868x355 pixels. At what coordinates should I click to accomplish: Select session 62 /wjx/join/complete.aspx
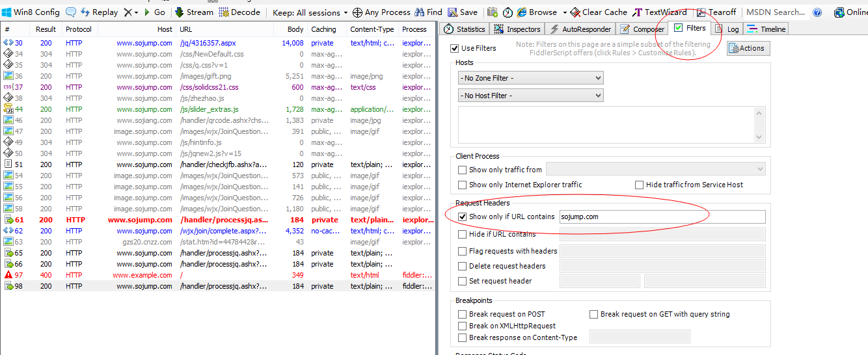pos(217,231)
